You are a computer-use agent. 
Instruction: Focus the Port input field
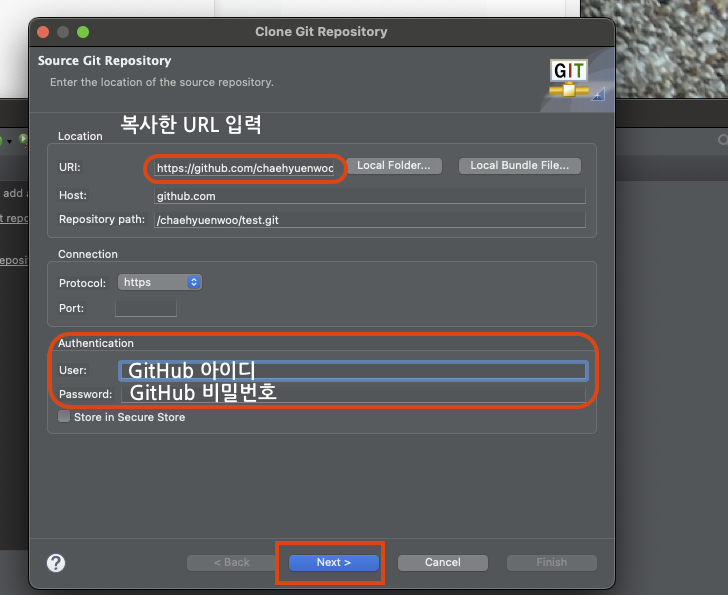146,308
